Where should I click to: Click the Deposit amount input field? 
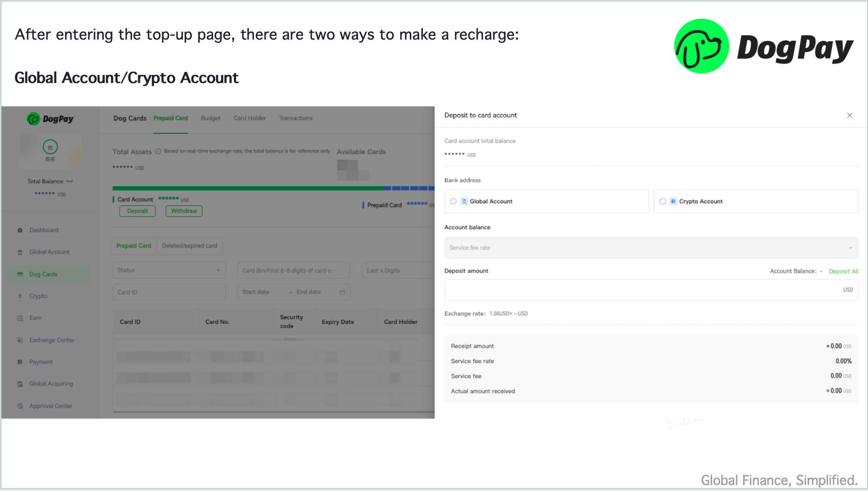click(651, 290)
